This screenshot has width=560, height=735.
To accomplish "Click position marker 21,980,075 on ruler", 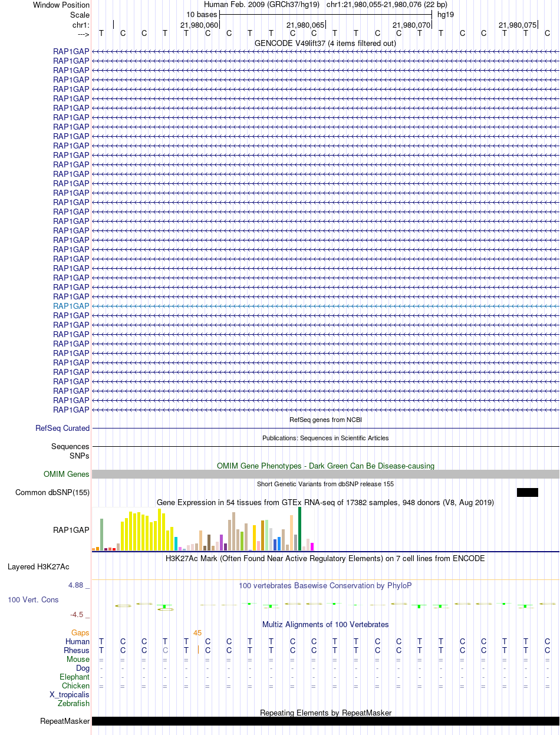I will [518, 25].
